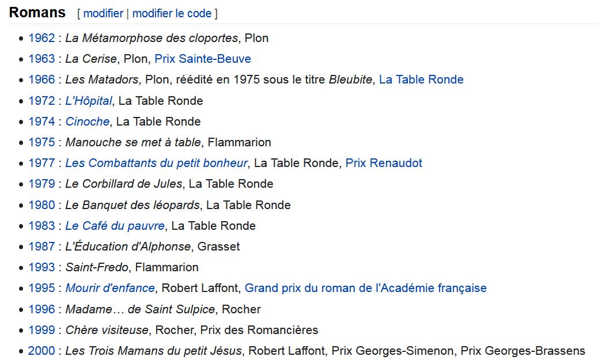Open the 1974 year link
The image size is (598, 364).
pos(41,122)
